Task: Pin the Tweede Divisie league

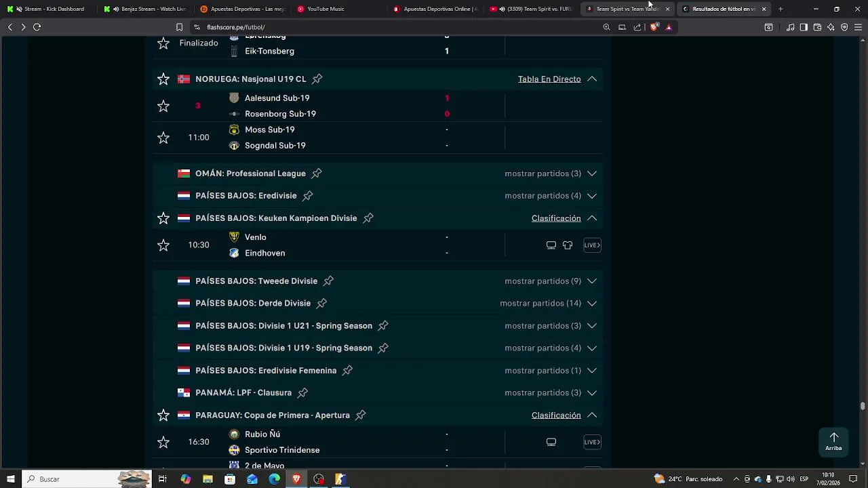Action: pos(328,281)
